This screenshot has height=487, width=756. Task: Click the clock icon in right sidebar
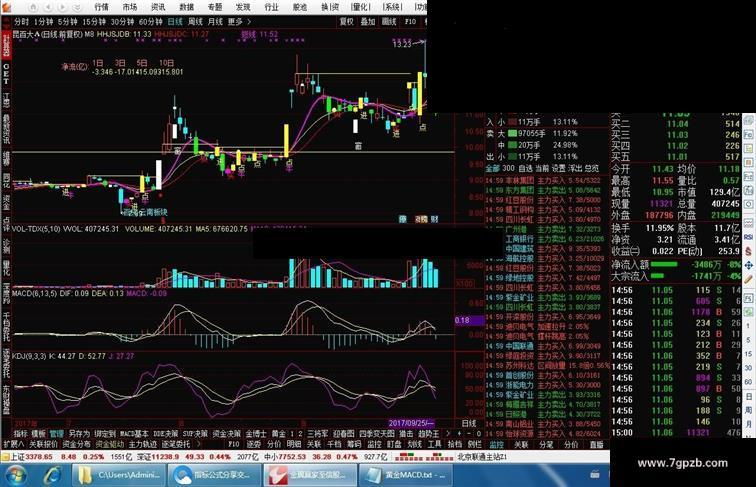coord(749,204)
